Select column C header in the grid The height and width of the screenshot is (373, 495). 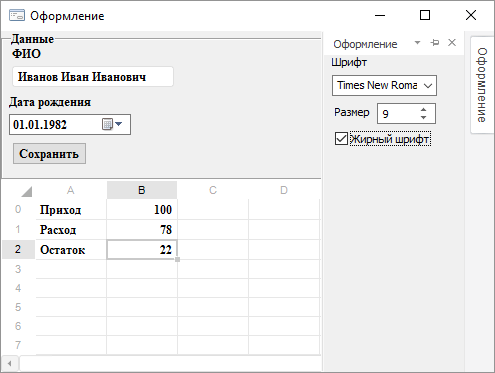pyautogui.click(x=213, y=190)
